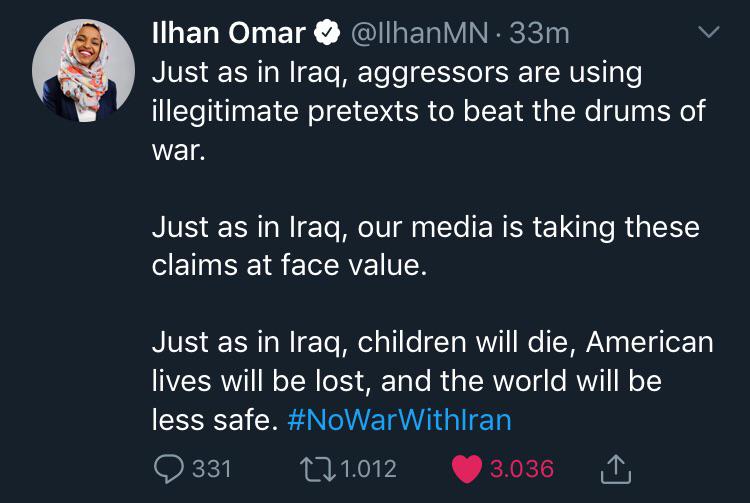Open the #NoWarWithIran hashtag
750x503 pixels.
pyautogui.click(x=398, y=419)
